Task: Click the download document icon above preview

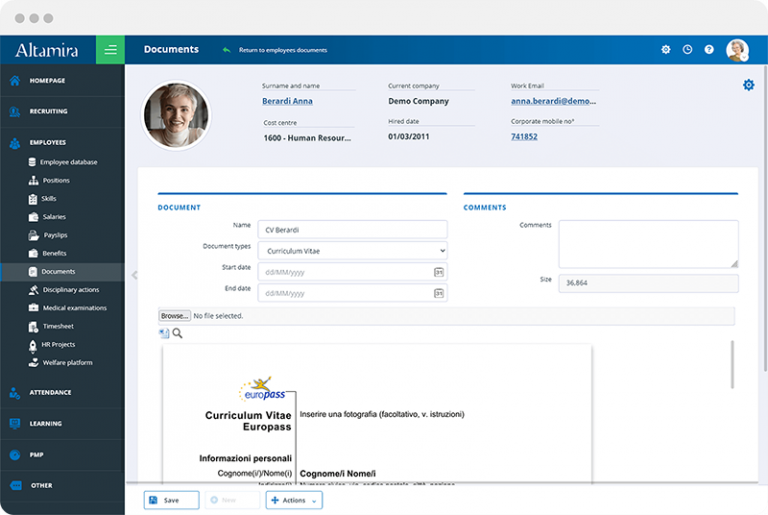Action: point(164,333)
